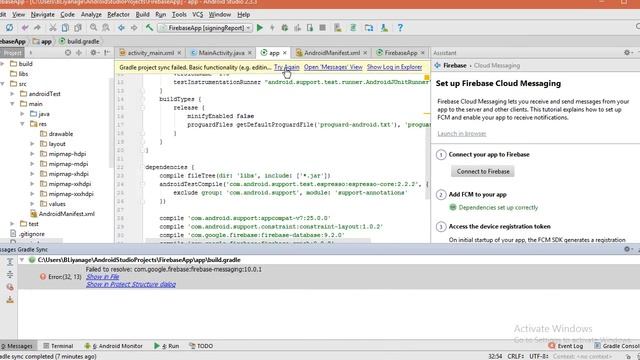Open the run configuration FirebaseApp dropdown
The height and width of the screenshot is (360, 640).
[205, 28]
